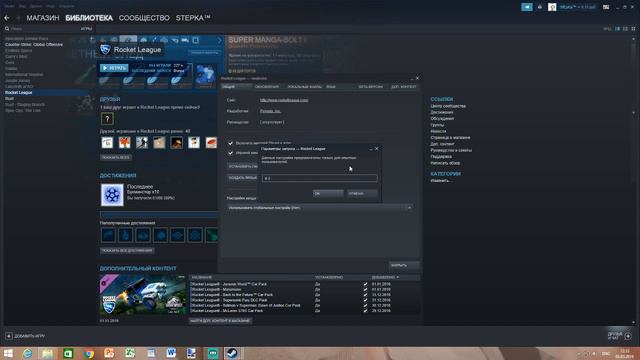Image resolution: width=640 pixels, height=360 pixels.
Task: Click the library search magnifier icon
Action: 7,29
